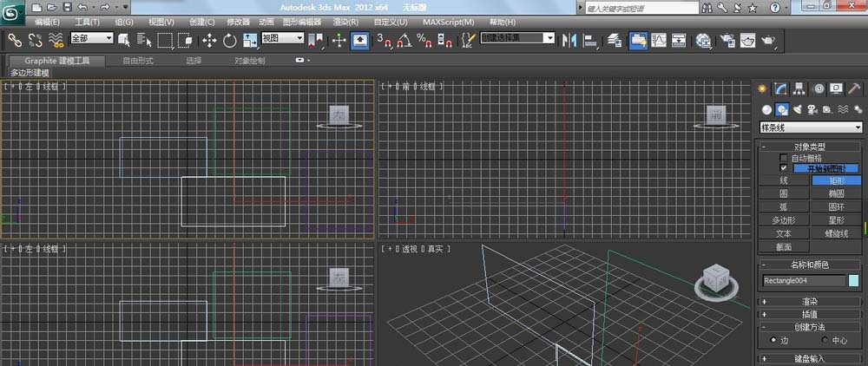Switch to the Modify command panel tab

tap(781, 88)
